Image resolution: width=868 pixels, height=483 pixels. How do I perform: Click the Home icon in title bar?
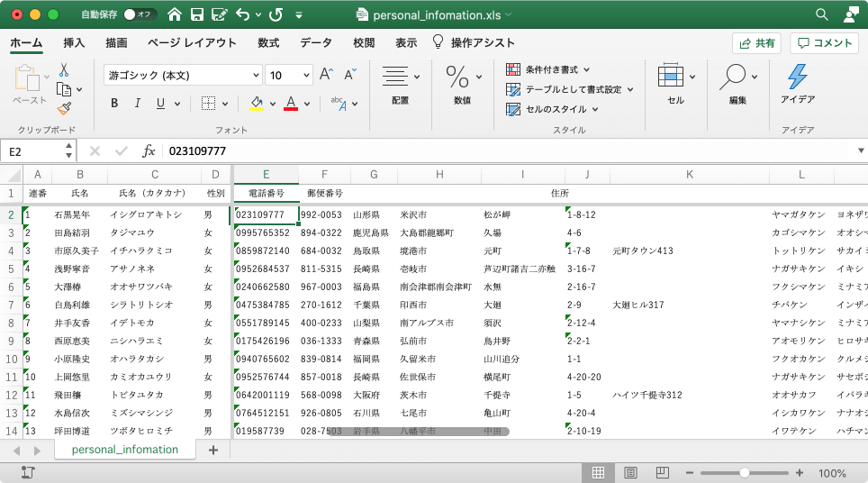[174, 14]
